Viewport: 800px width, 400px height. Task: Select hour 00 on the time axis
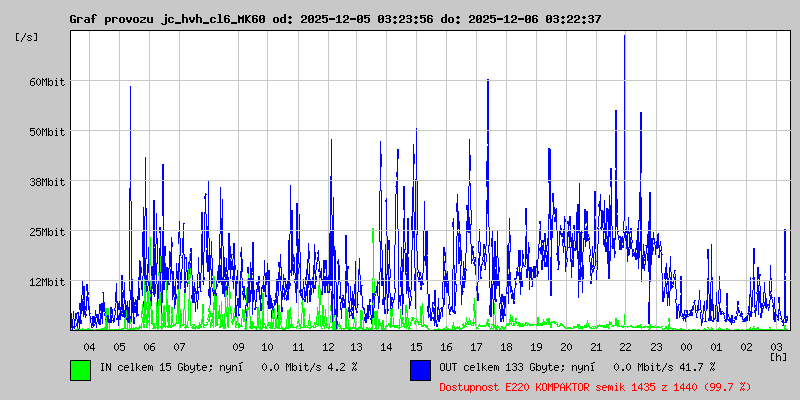point(686,346)
